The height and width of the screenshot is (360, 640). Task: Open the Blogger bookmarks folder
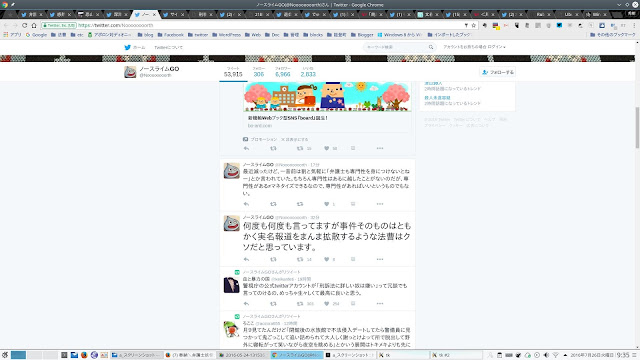[362, 35]
